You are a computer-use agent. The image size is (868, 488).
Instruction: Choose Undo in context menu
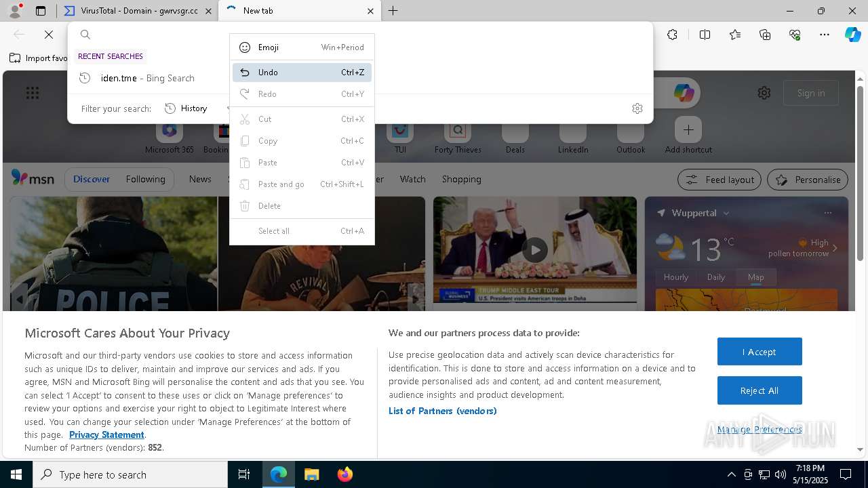(x=302, y=73)
